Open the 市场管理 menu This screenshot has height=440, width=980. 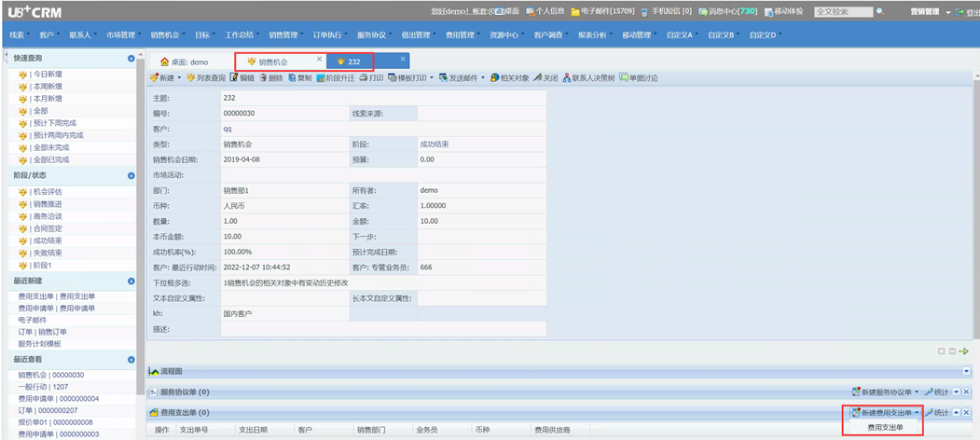coord(120,35)
